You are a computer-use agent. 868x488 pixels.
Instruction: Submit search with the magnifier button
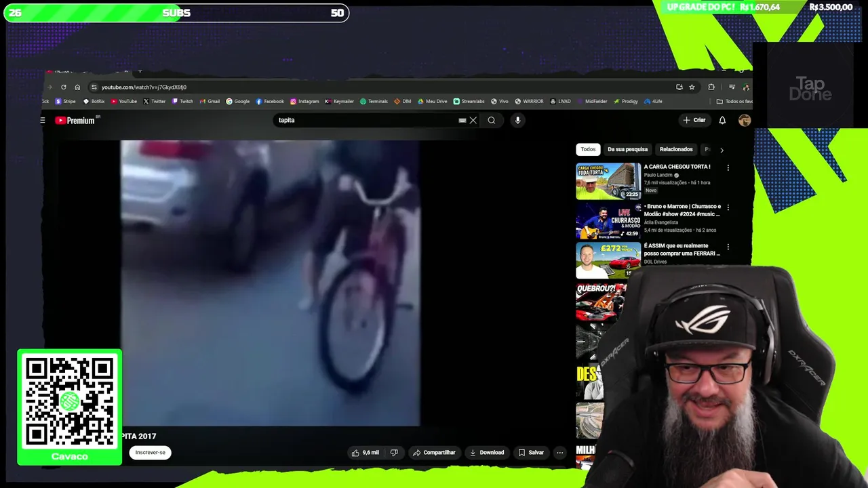[x=492, y=120]
